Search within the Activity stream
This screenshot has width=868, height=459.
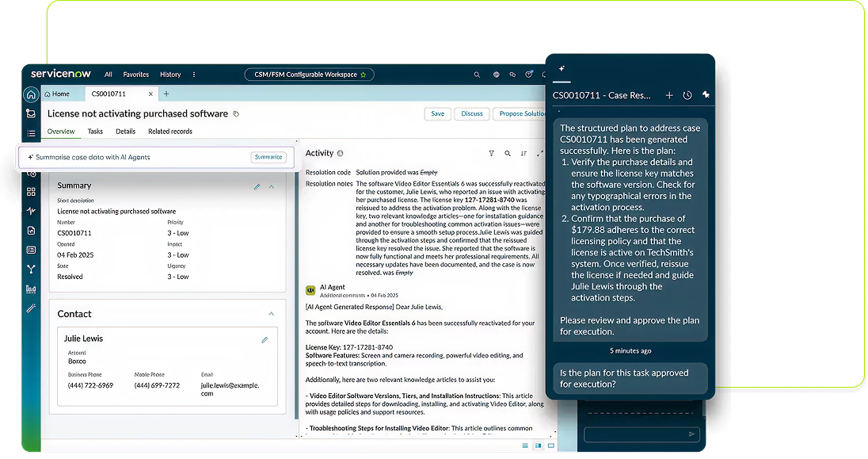pos(508,154)
